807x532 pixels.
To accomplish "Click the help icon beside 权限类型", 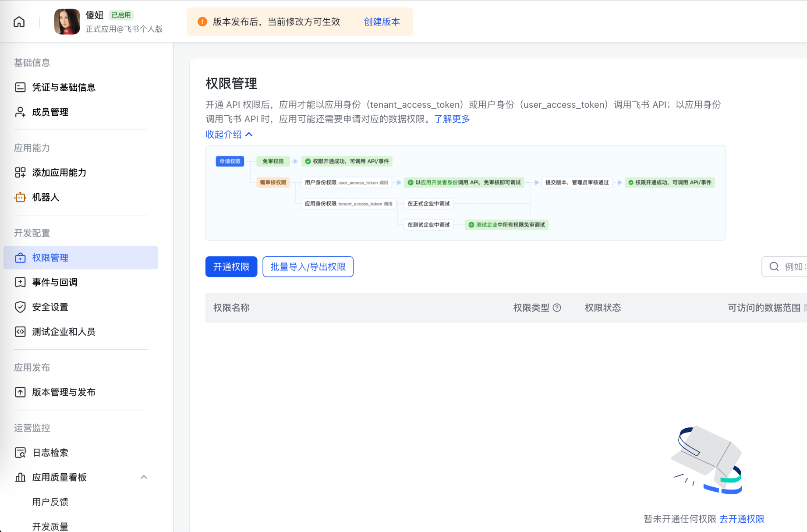I will point(557,308).
